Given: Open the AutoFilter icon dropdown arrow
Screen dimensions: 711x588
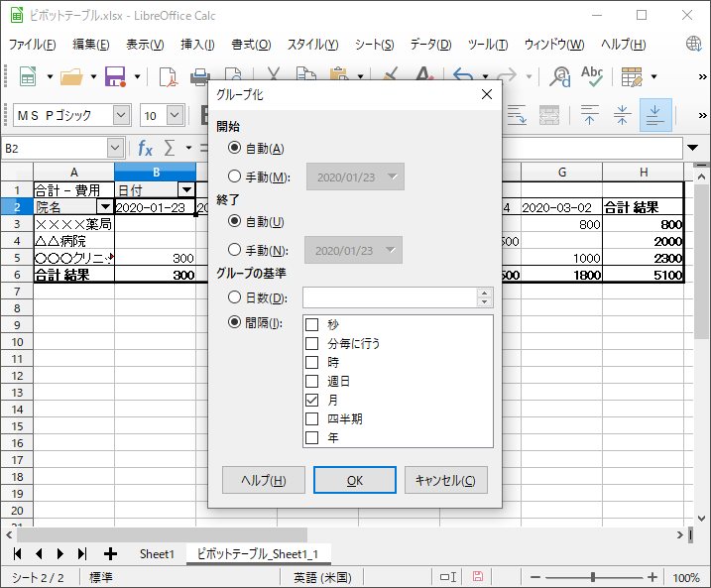Looking at the screenshot, I should click(x=653, y=76).
